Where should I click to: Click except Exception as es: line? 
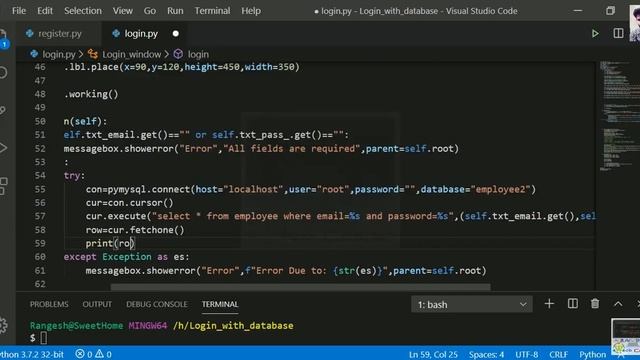pos(126,257)
